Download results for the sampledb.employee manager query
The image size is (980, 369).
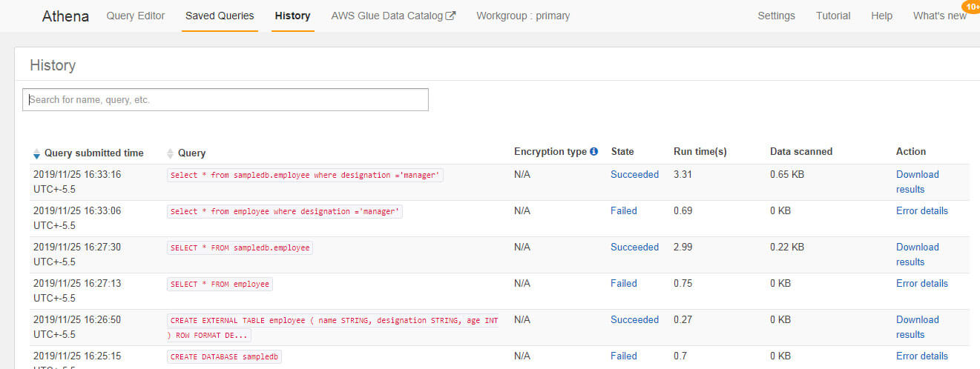pos(917,182)
